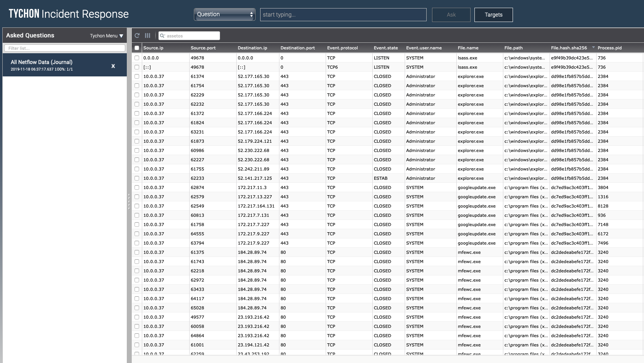Focus the question start typing field

(x=343, y=15)
